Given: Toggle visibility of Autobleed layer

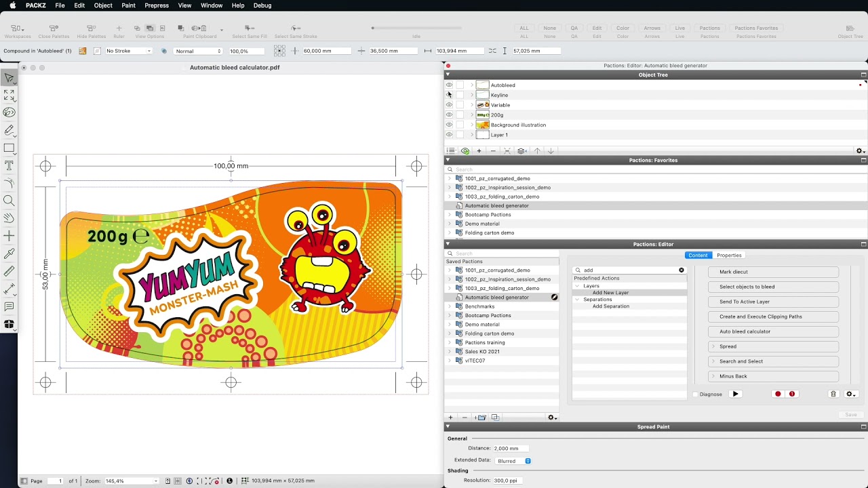Looking at the screenshot, I should tap(449, 85).
